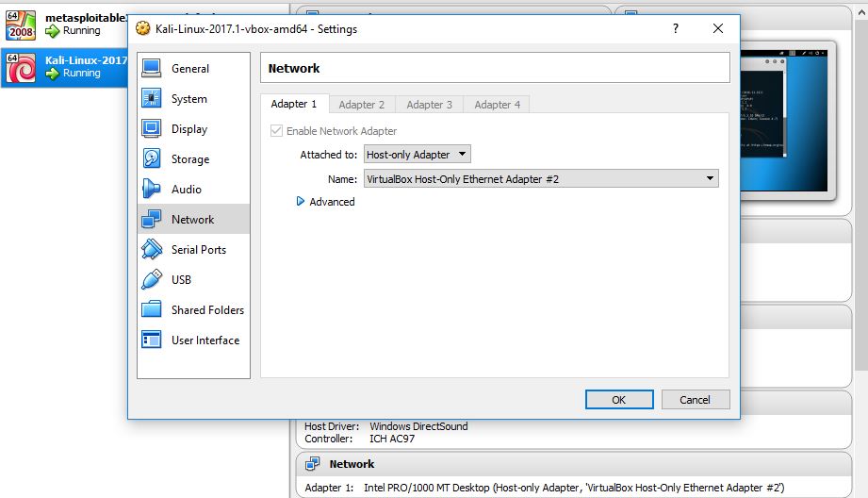Select Storage in the settings list
Screen dimensions: 868x498
point(193,159)
